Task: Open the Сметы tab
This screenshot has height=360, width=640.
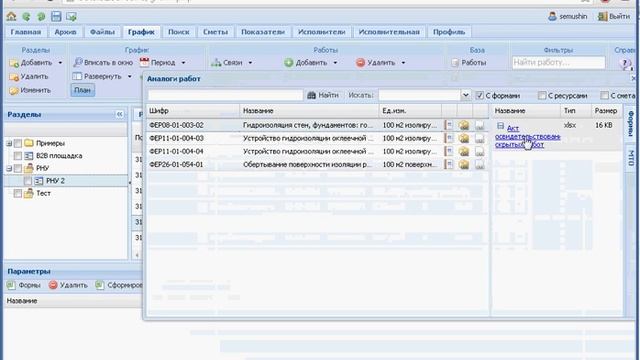Action: [x=216, y=32]
